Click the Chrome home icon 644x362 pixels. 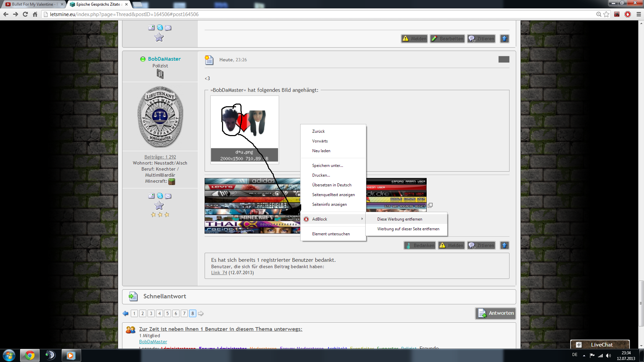pos(35,14)
